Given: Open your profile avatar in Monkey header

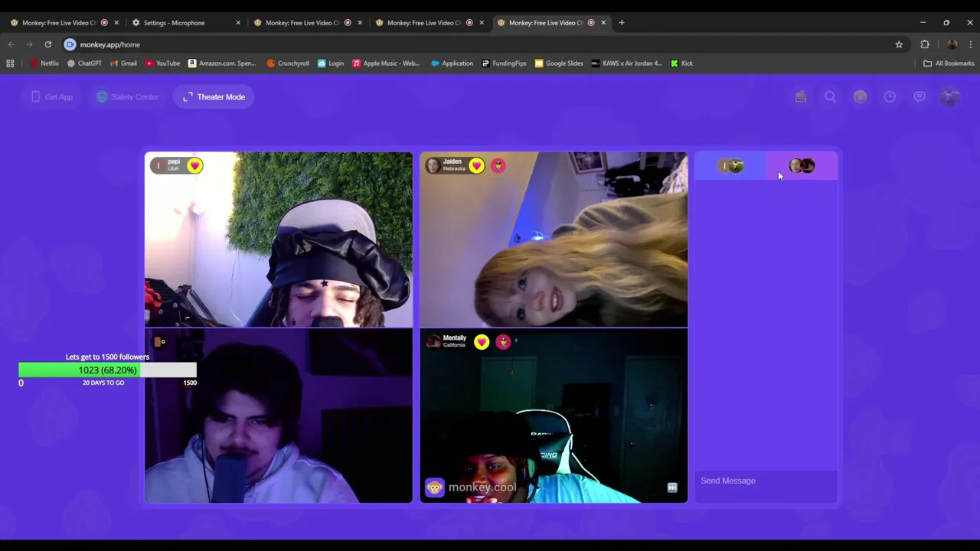Looking at the screenshot, I should 949,97.
